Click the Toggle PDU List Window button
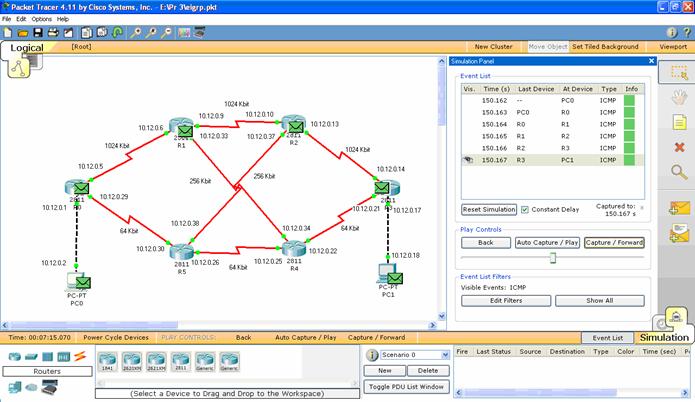The height and width of the screenshot is (402, 695). (x=405, y=385)
